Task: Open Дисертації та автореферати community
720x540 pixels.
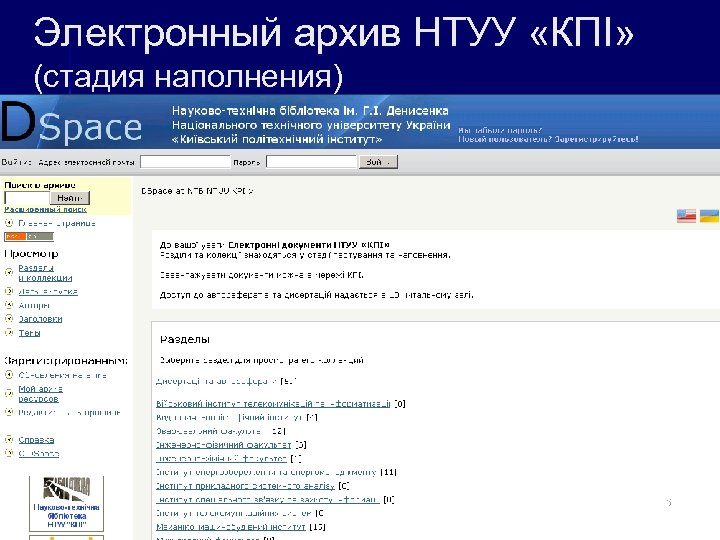Action: (217, 381)
